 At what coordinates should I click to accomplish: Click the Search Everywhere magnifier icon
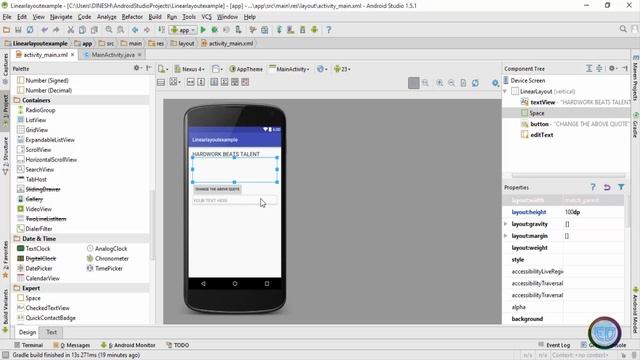click(x=623, y=29)
